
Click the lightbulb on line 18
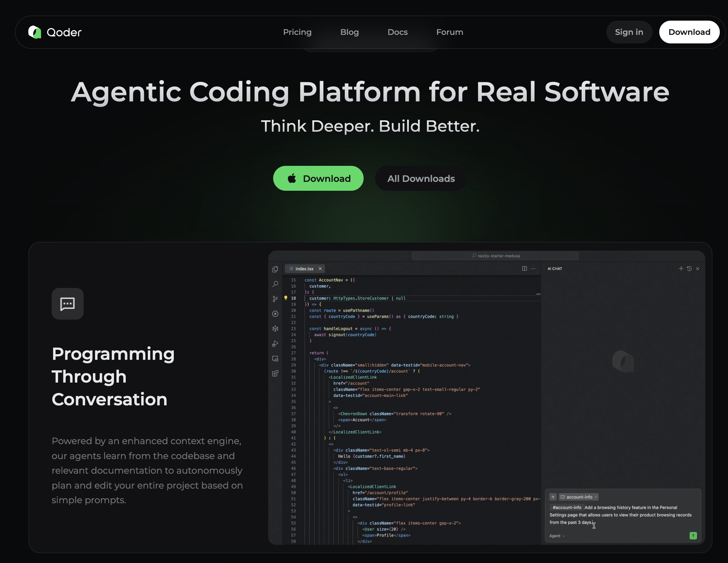coord(286,298)
